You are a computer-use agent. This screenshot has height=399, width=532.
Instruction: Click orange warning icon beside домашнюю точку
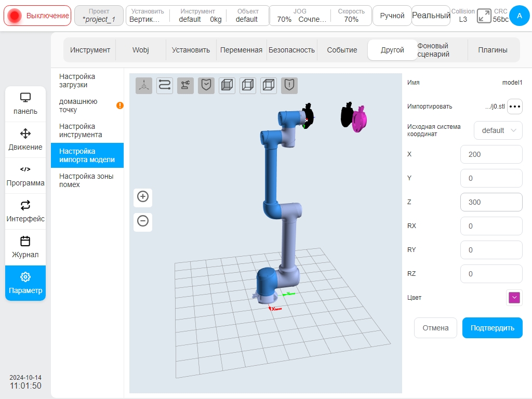click(120, 105)
